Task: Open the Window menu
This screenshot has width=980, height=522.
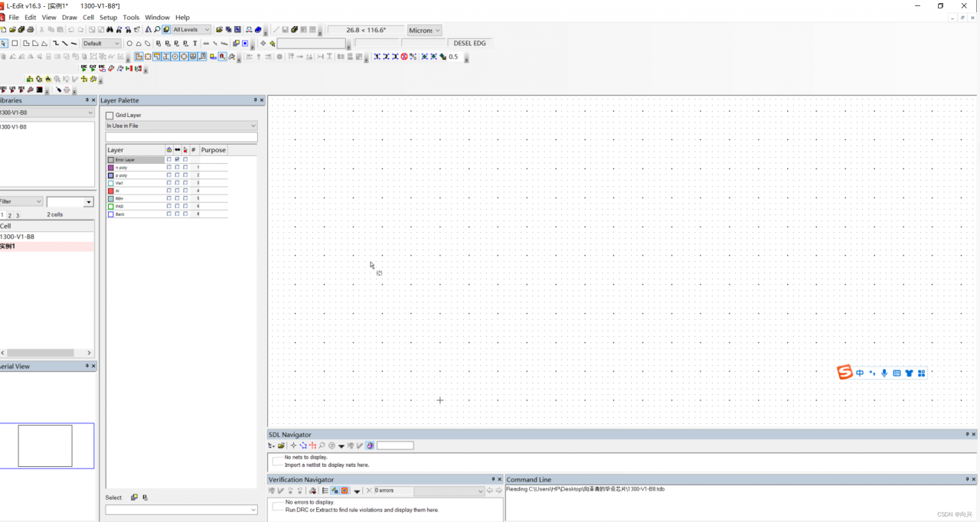Action: [x=157, y=17]
